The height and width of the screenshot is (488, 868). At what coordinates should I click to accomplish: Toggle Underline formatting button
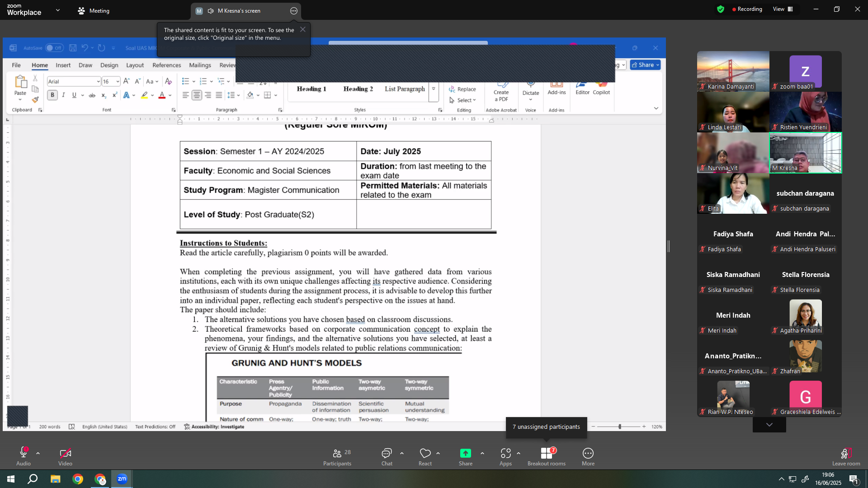pos(74,95)
